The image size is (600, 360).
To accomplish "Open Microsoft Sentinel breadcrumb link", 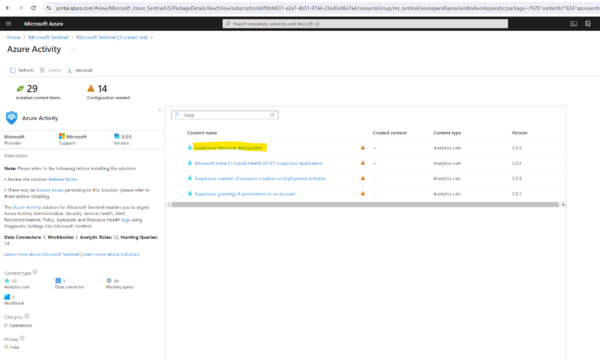I will click(x=48, y=37).
